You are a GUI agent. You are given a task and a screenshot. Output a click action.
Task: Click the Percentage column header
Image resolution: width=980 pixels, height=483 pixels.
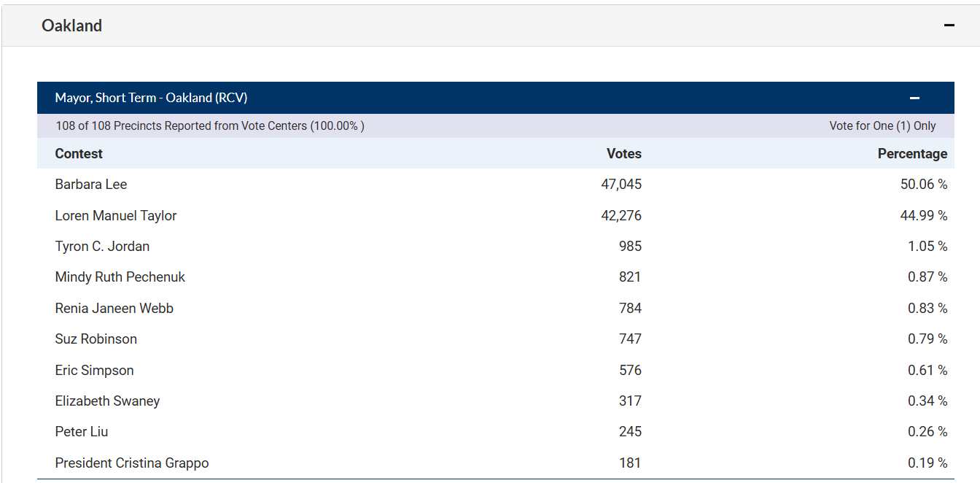coord(911,153)
